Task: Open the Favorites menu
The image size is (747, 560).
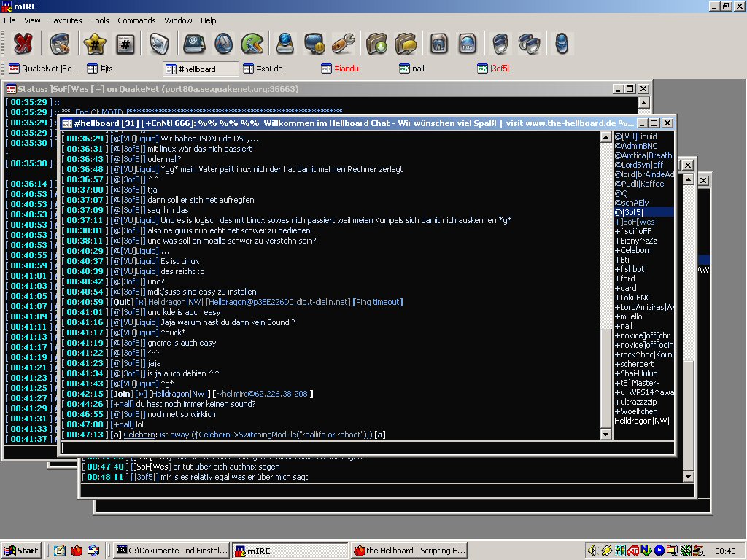Action: coord(66,20)
